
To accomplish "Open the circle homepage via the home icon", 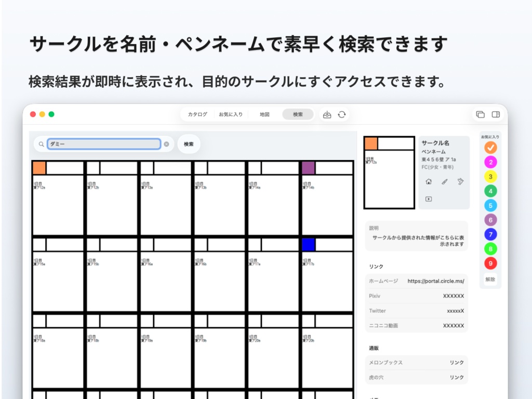I will 429,181.
